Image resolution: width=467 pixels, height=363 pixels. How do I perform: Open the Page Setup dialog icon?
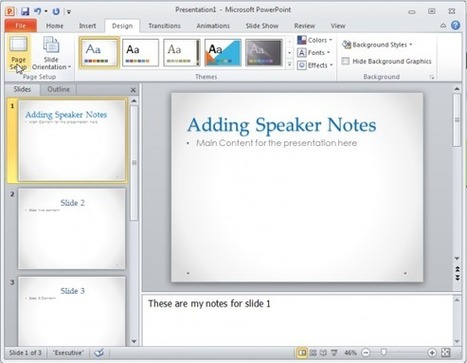18,53
